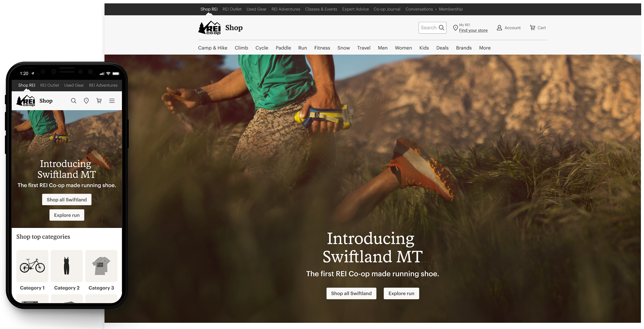Go to Membership in the top bar

[451, 9]
